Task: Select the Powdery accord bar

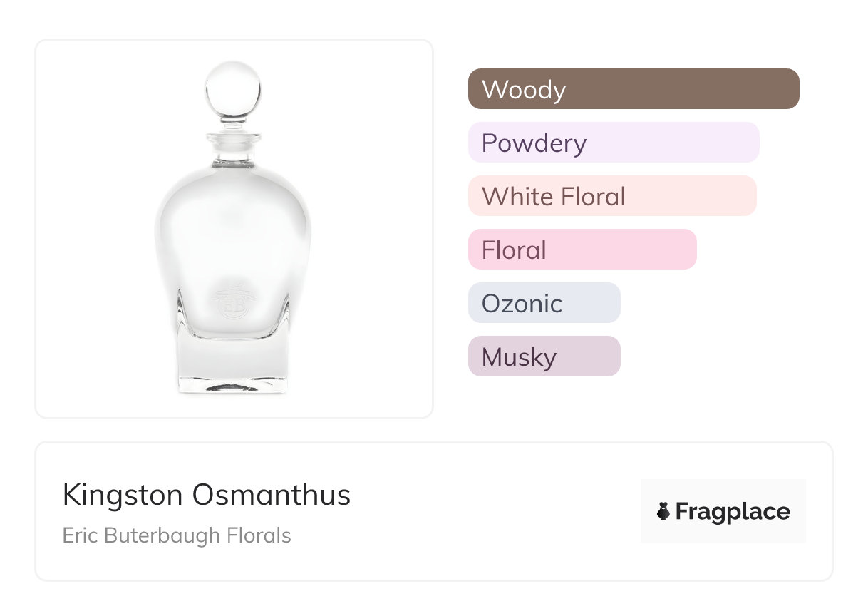Action: [614, 143]
